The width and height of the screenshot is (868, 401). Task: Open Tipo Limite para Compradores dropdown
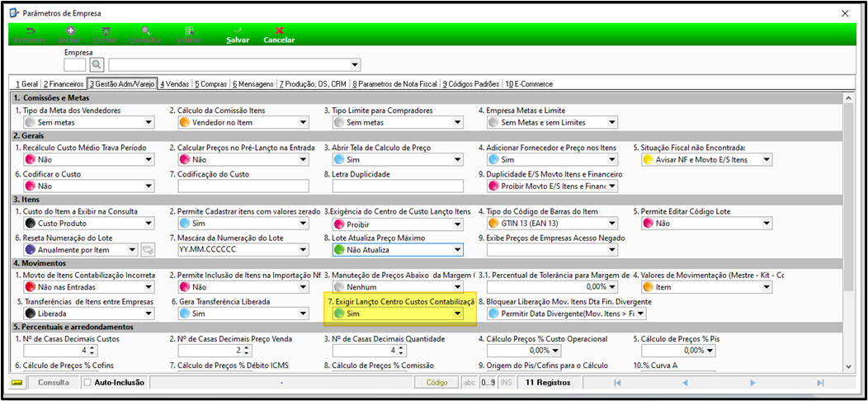click(457, 122)
